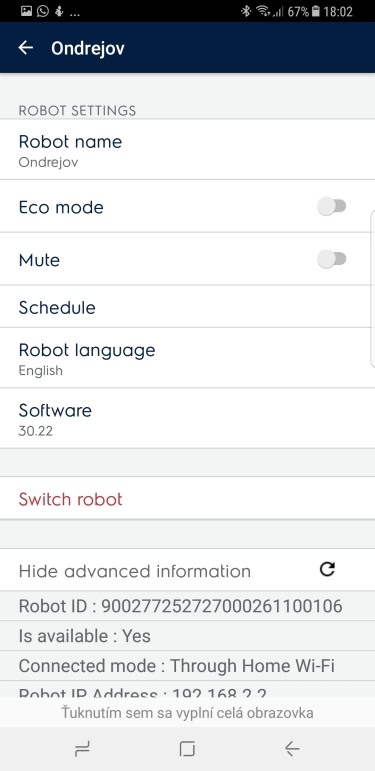
Task: Refresh advanced information with circular arrow icon
Action: [x=327, y=569]
